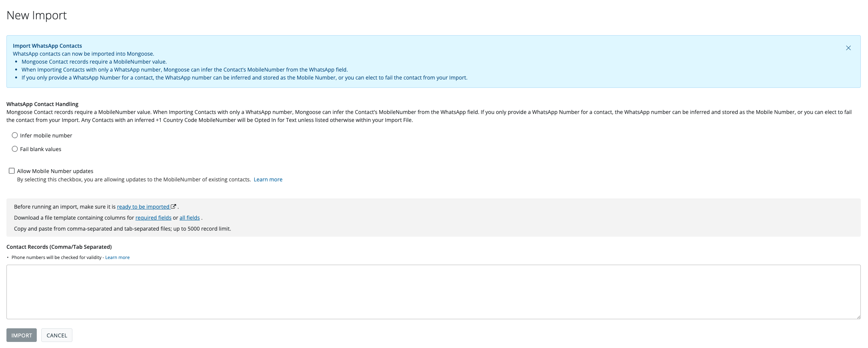Click the Import WhatsApp Contacts banner title
Image resolution: width=868 pixels, height=348 pixels.
coord(47,46)
